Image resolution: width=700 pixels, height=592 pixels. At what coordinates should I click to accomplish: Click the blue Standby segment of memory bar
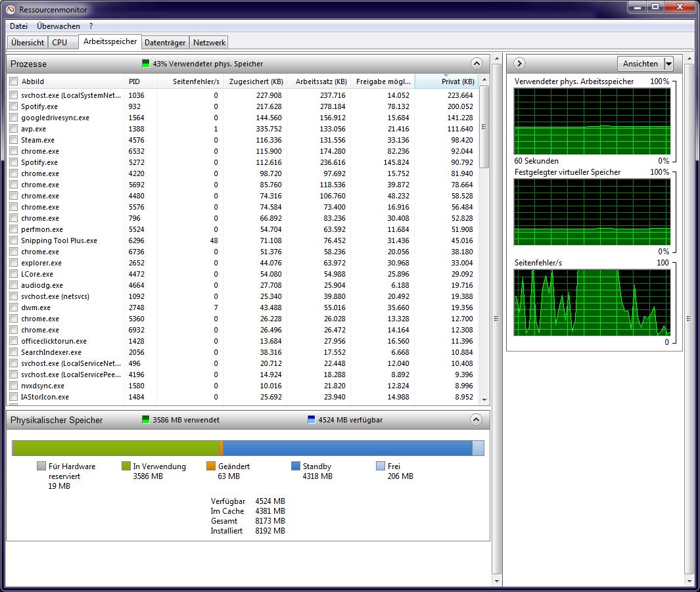347,448
